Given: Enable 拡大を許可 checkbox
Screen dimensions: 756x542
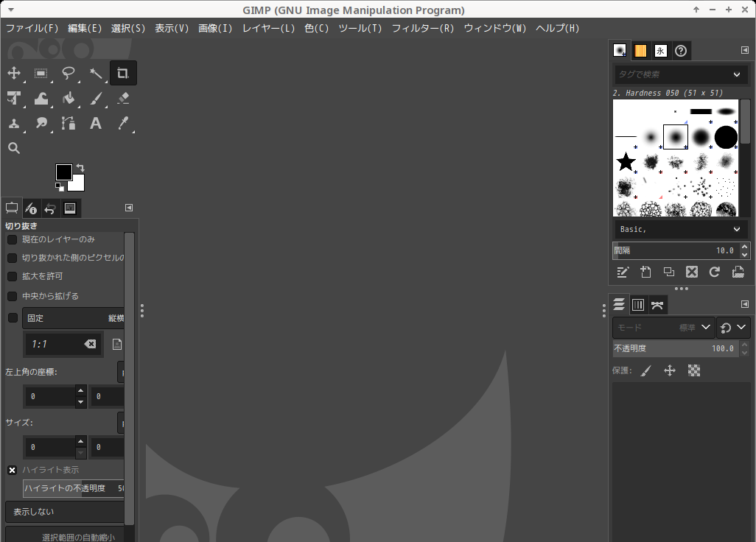Looking at the screenshot, I should [x=13, y=277].
